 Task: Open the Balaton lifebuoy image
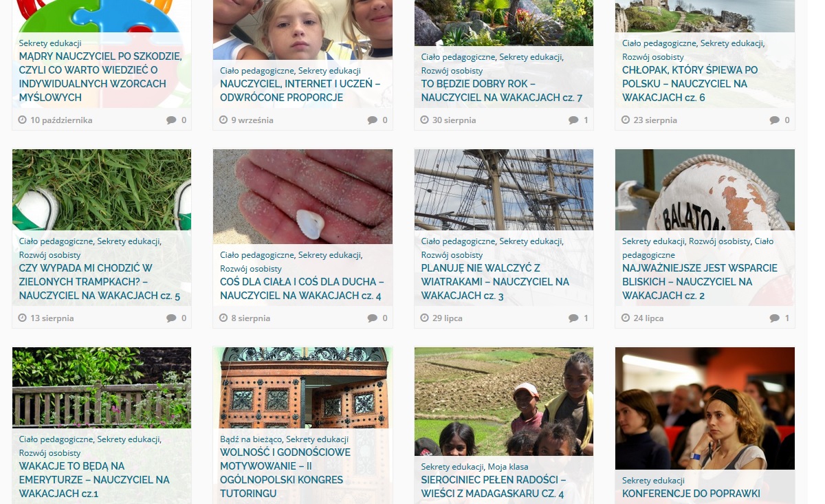(705, 190)
